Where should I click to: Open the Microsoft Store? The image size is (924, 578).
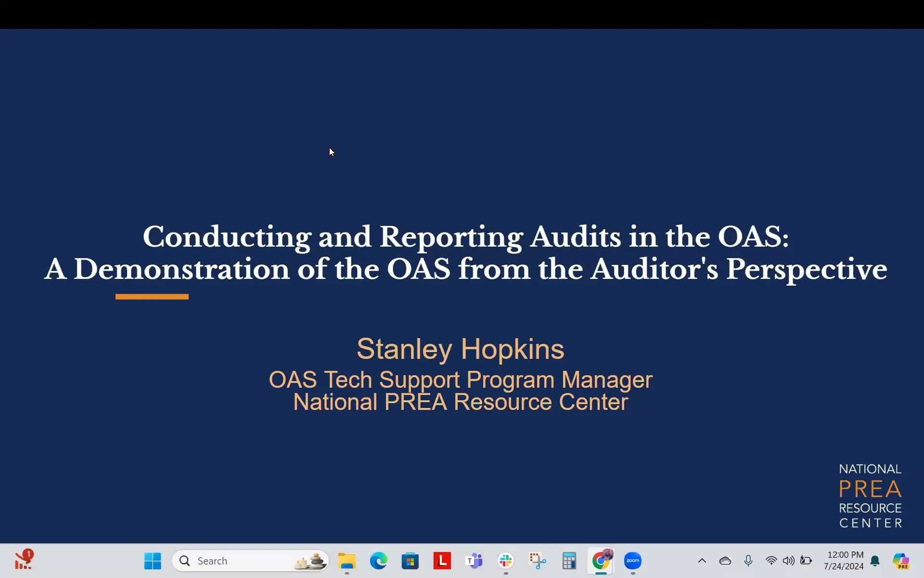410,561
